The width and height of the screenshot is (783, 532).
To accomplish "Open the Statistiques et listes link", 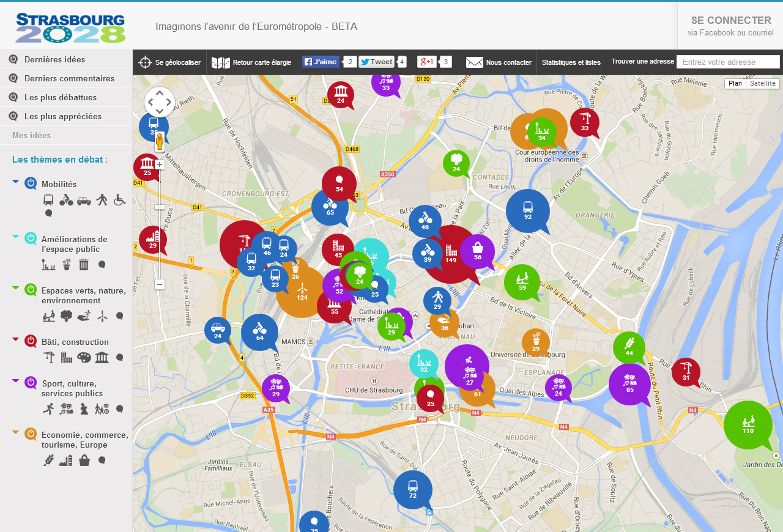I will [571, 62].
